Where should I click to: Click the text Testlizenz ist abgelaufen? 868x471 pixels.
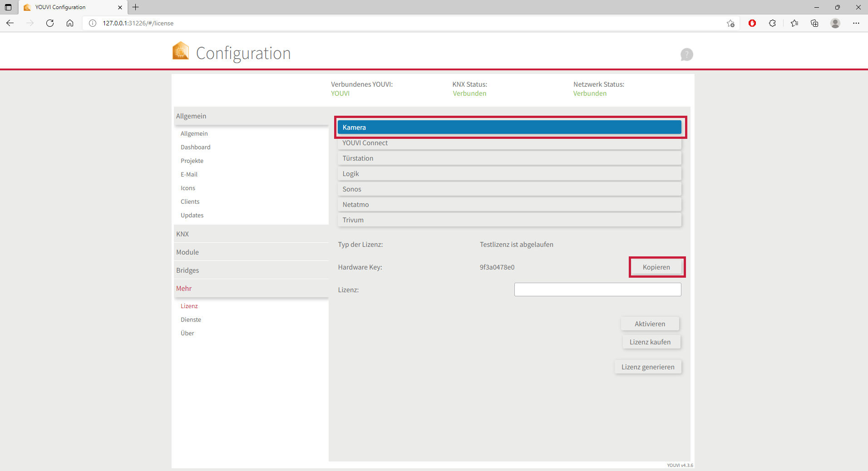coord(517,245)
